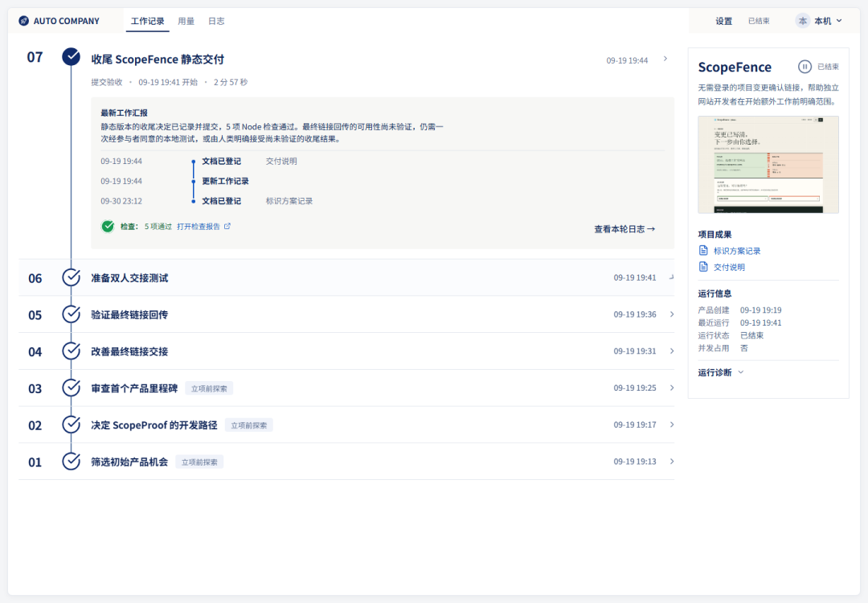Open 标识方案记录 under 项目成果
Screen dimensions: 868x603
coord(737,251)
